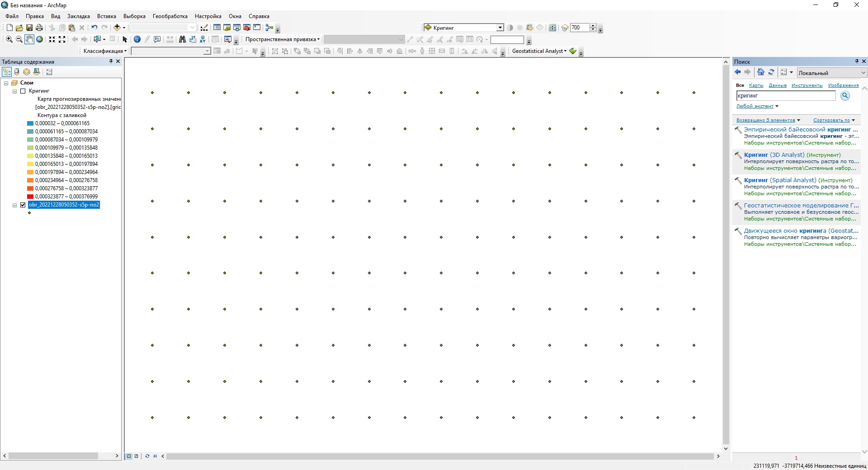Open the Geostatistical Analyst dropdown menu
The height and width of the screenshot is (470, 868).
coord(539,51)
